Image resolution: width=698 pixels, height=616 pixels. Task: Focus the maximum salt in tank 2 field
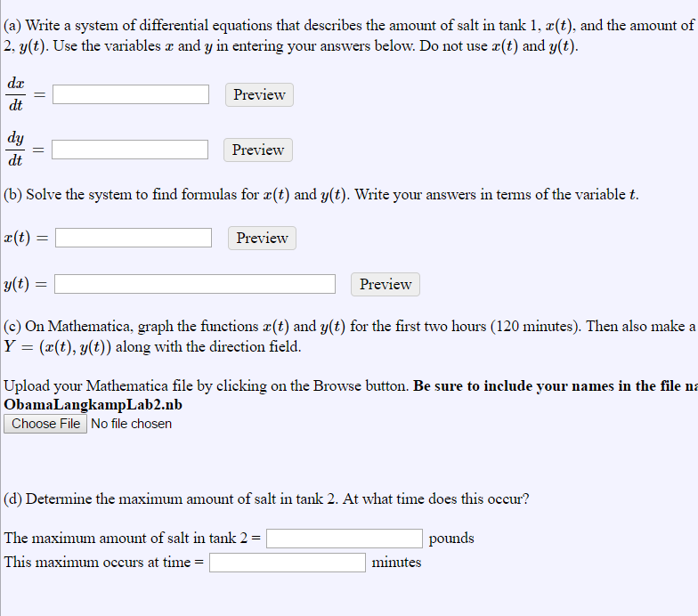click(x=345, y=539)
